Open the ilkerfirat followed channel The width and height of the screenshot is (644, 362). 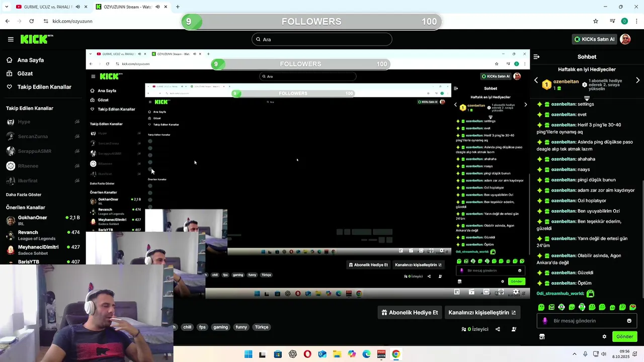43,180
